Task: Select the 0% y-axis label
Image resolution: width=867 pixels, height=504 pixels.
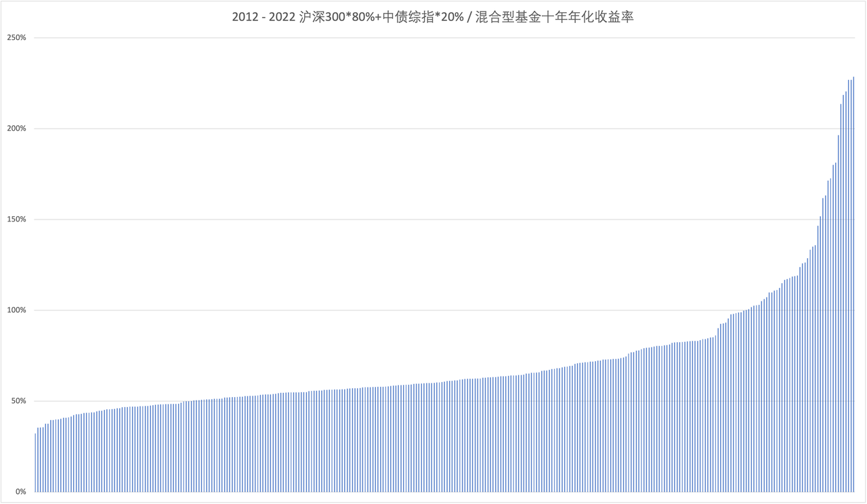Action: [20, 492]
